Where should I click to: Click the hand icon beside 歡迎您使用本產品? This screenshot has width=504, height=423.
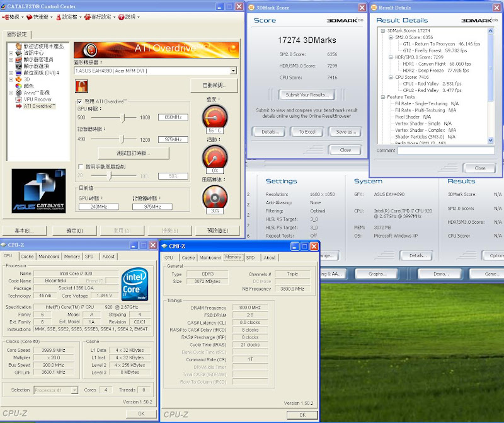pyautogui.click(x=19, y=46)
